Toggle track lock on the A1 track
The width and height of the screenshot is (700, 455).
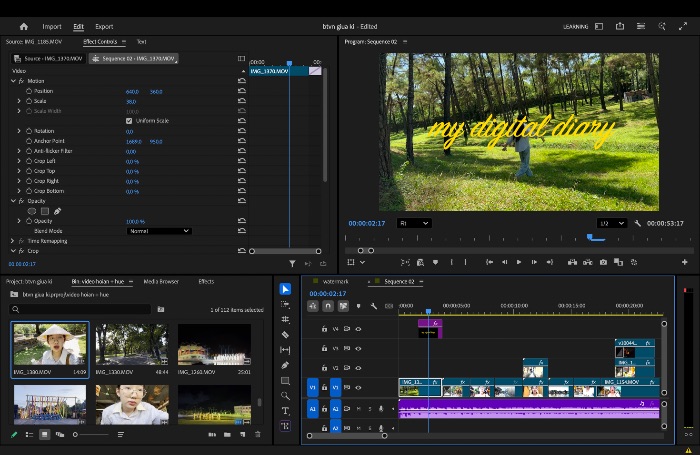click(x=325, y=409)
